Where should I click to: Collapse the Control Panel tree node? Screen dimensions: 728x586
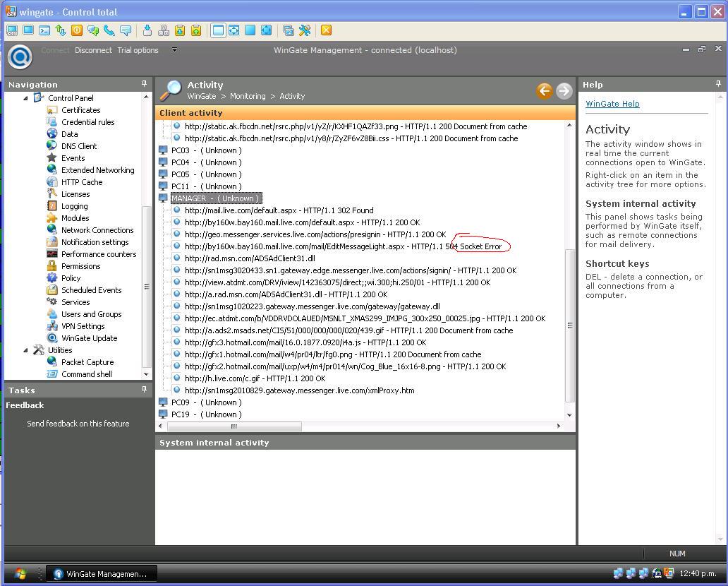[x=25, y=98]
